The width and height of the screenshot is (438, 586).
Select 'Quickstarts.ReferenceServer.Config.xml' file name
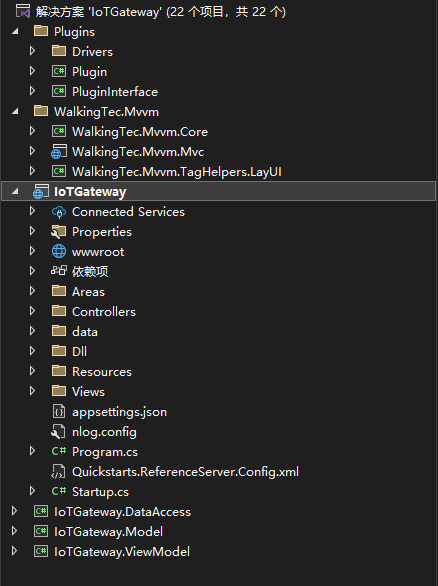[185, 472]
